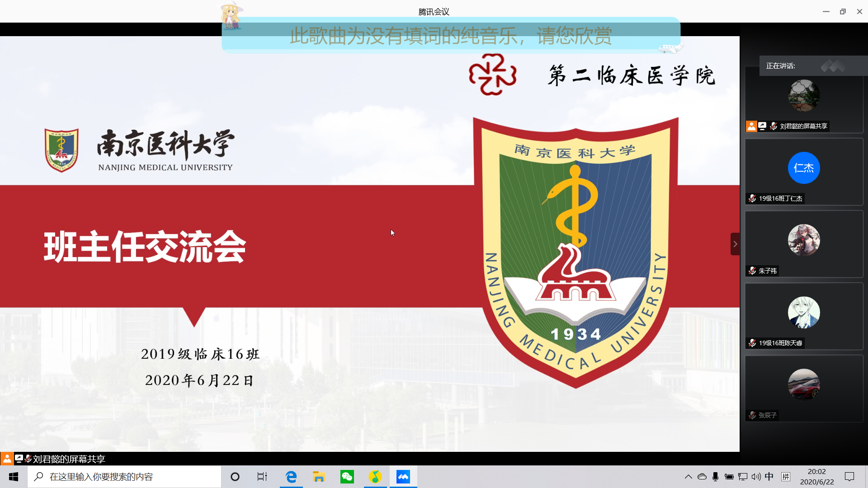
Task: Open WeChat from the taskbar
Action: 347,477
